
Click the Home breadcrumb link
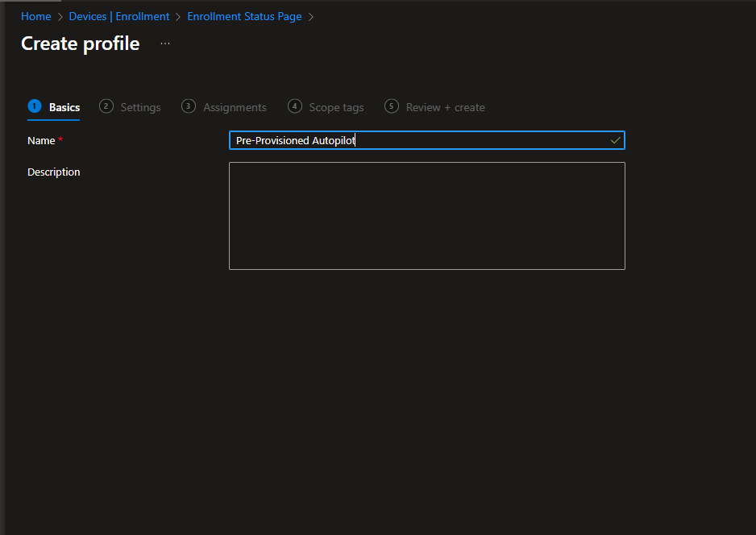click(35, 16)
